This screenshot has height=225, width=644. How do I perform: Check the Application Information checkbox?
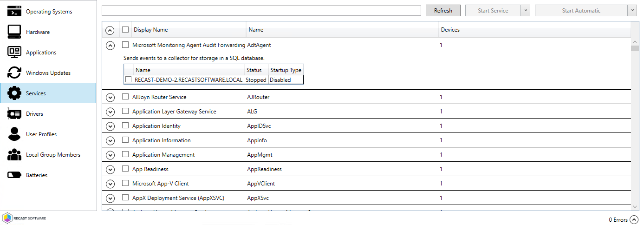tap(125, 140)
